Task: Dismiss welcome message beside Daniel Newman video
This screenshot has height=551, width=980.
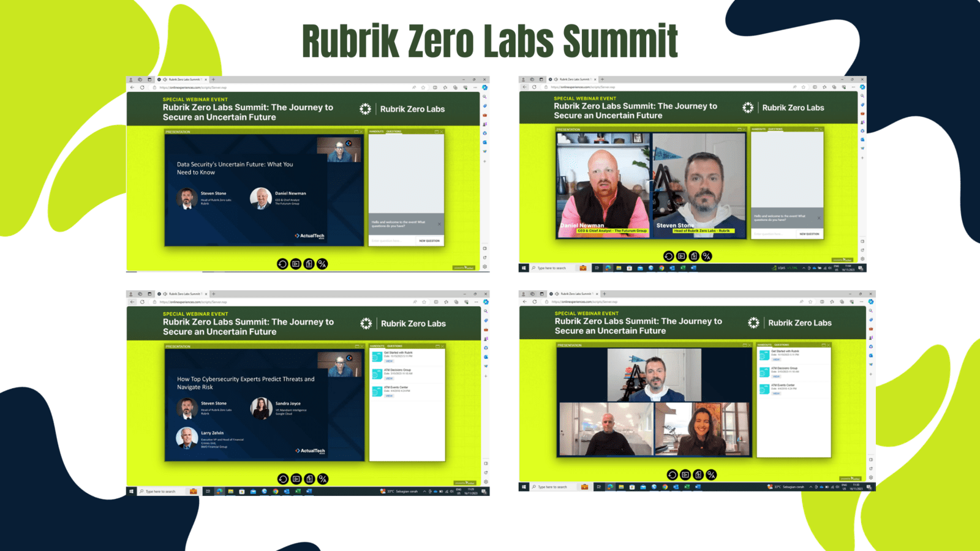Action: [819, 218]
